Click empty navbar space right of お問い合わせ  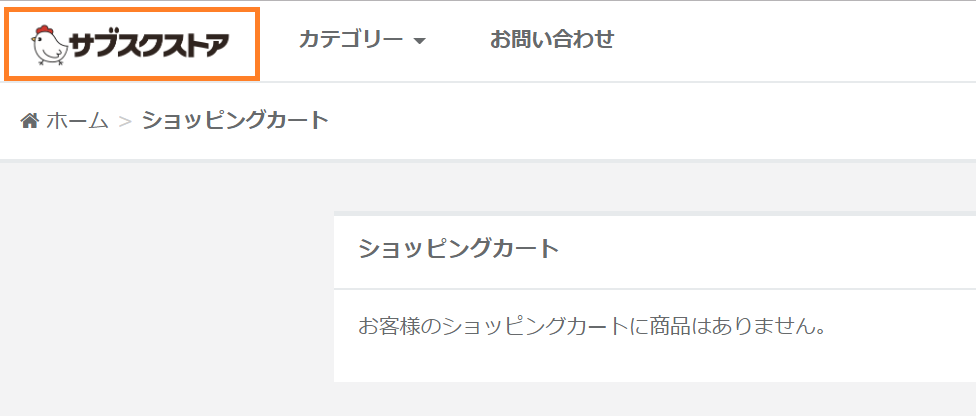(800, 40)
